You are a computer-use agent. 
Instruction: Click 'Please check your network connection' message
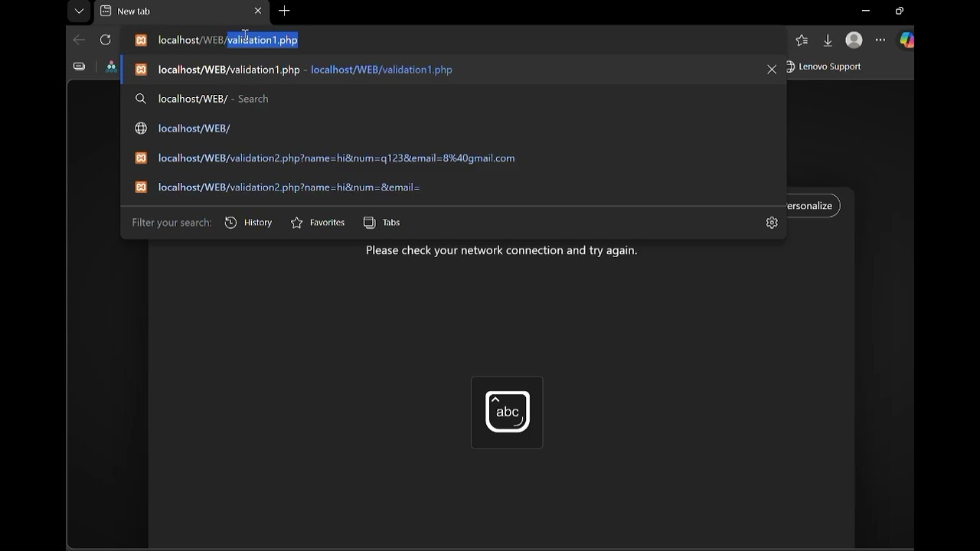click(x=501, y=250)
